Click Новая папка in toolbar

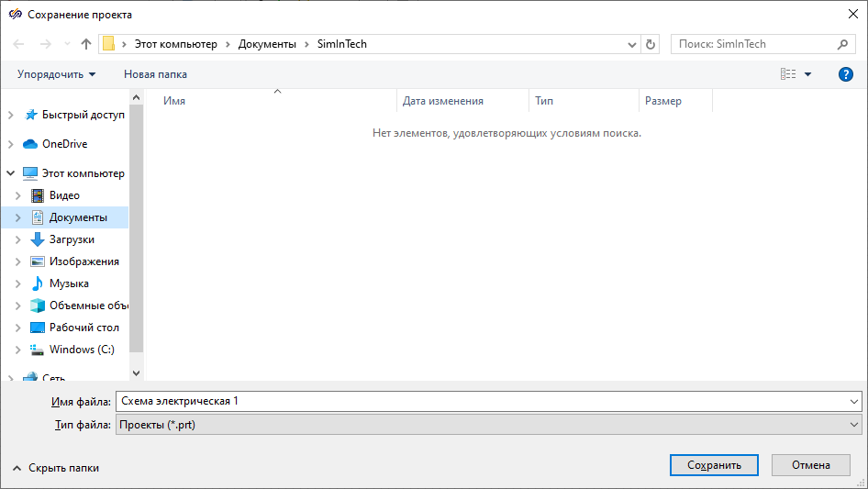coord(155,74)
